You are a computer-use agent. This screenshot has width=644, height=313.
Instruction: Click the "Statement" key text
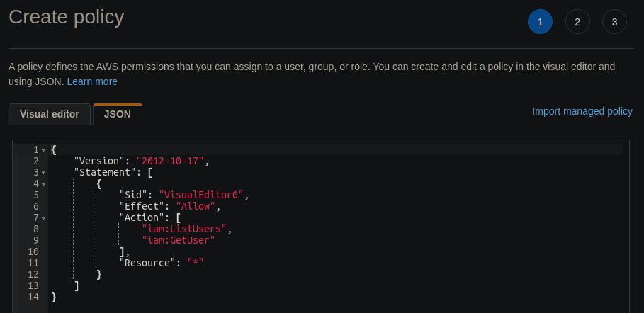105,172
